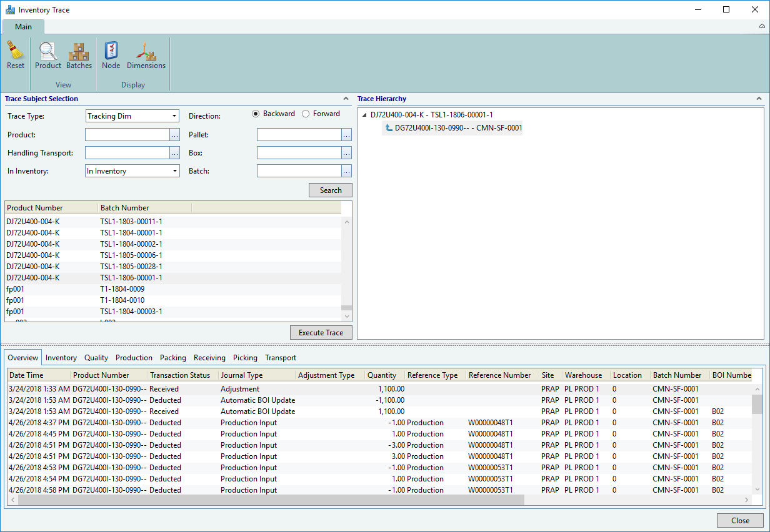770x532 pixels.
Task: Select the 3/24/2018 1:33 AM Adjustment row
Action: click(379, 388)
